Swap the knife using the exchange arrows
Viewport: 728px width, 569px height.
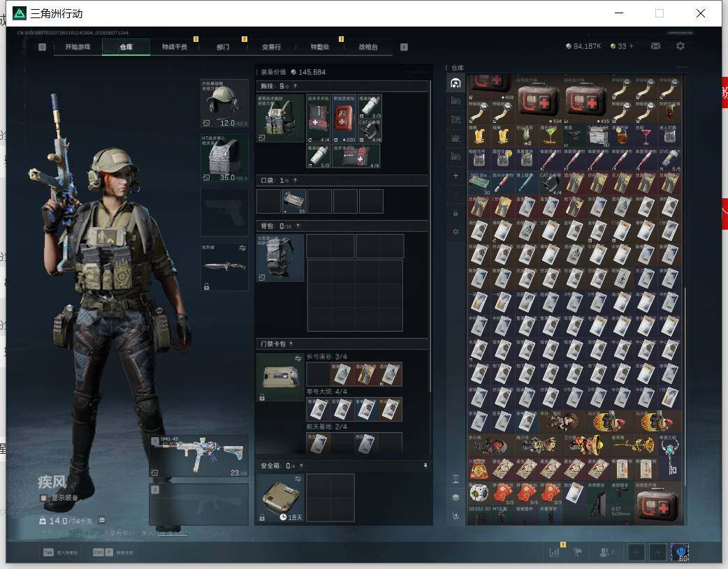point(242,249)
